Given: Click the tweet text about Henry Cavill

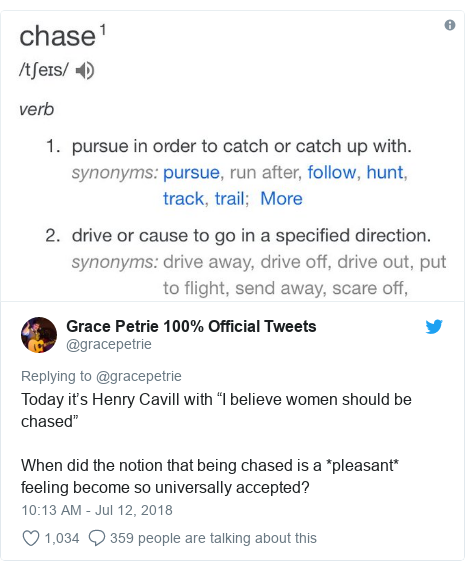Looking at the screenshot, I should (216, 443).
